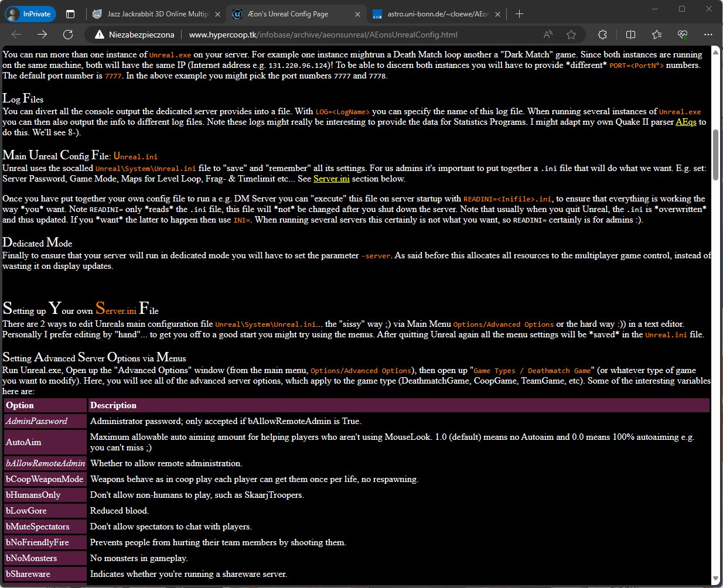Screen dimensions: 723x588
Task: Click the Unreal.ini heading code text
Action: 135,156
